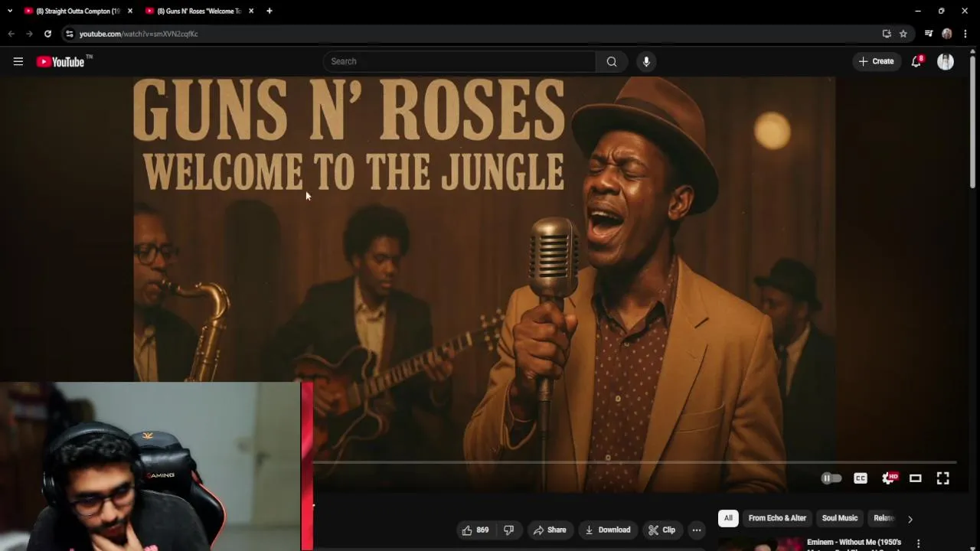The height and width of the screenshot is (551, 980).
Task: Click the Clip button
Action: tap(661, 530)
